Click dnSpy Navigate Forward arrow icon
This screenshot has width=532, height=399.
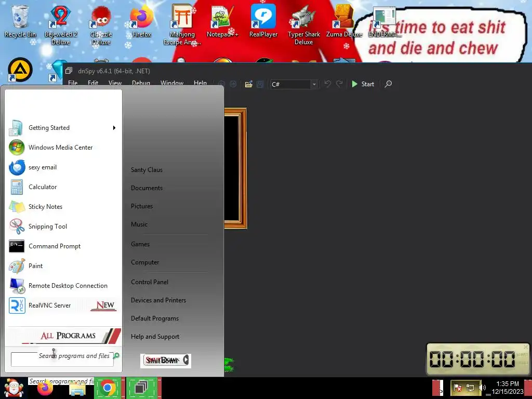pyautogui.click(x=233, y=84)
